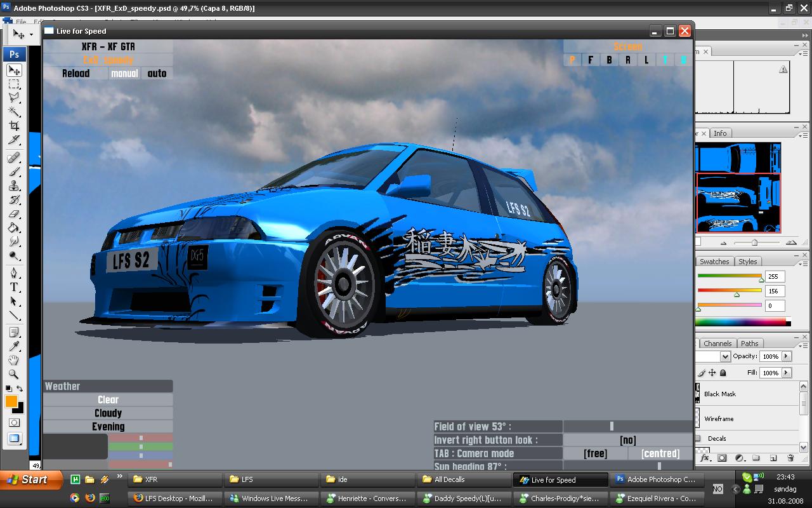This screenshot has width=812, height=508.
Task: Select the Burn tool
Action: point(14,255)
